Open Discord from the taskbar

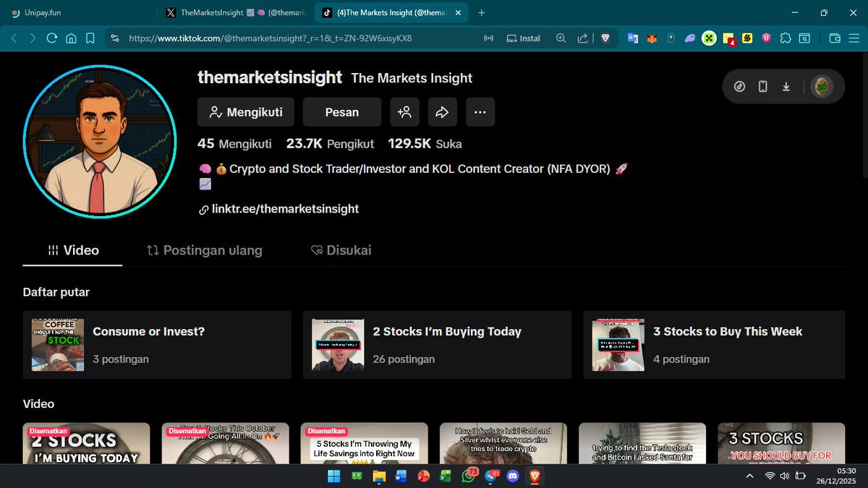pos(513,476)
